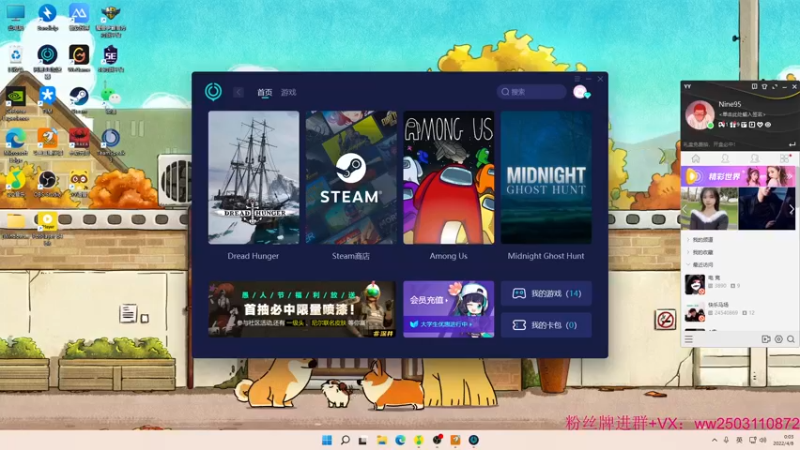Open the home tab in YY
800x450 pixels.
pyautogui.click(x=695, y=159)
